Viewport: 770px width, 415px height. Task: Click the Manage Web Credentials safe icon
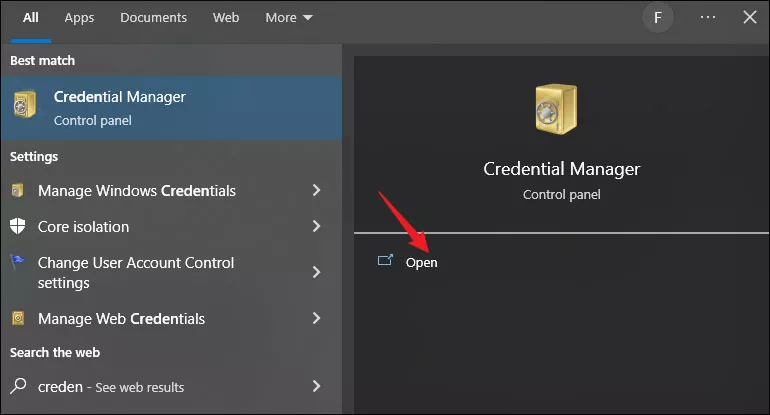[x=18, y=318]
